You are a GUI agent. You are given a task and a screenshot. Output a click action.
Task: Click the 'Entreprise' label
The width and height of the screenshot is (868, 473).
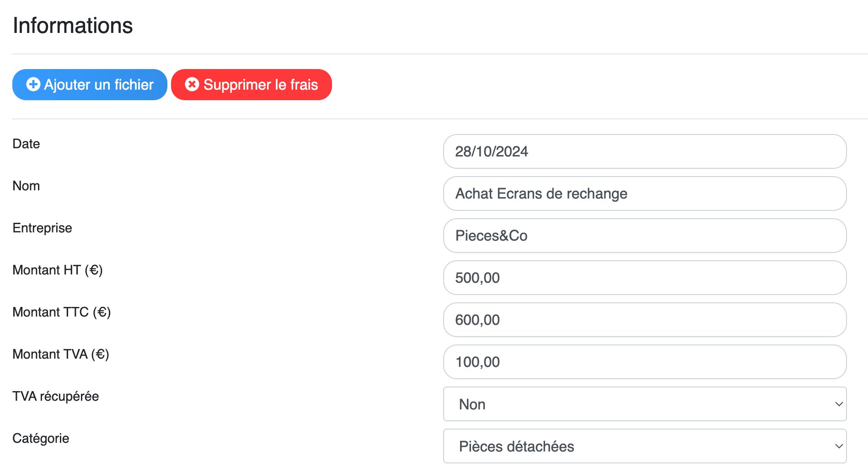tap(42, 228)
